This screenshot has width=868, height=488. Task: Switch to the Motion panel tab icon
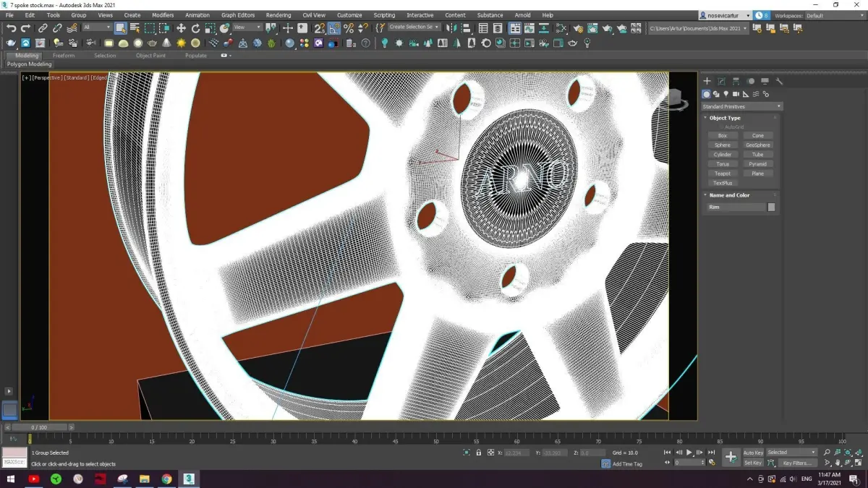click(750, 81)
